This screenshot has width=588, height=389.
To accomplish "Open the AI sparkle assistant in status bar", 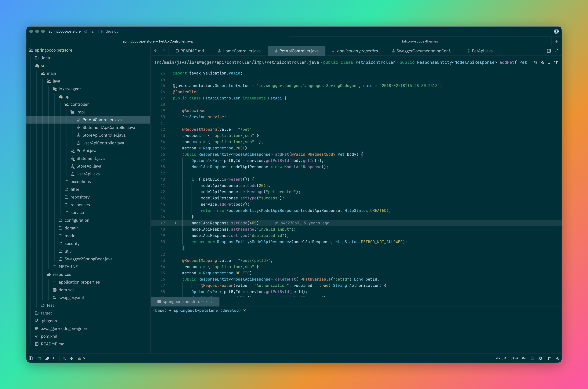I will 557,358.
